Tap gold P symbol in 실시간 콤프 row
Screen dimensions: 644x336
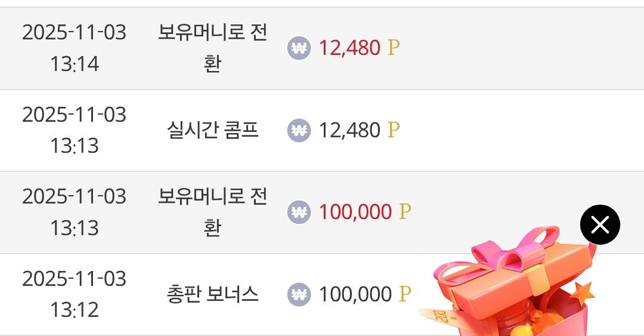(393, 130)
